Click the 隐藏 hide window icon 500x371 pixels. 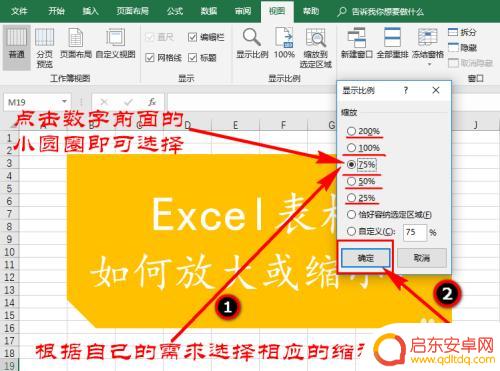(453, 48)
